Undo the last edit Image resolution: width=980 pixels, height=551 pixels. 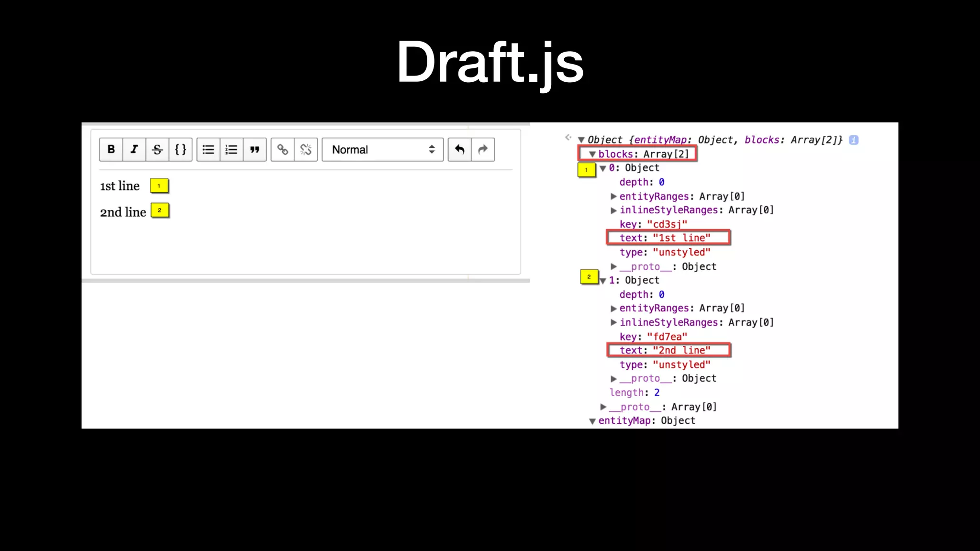click(459, 150)
